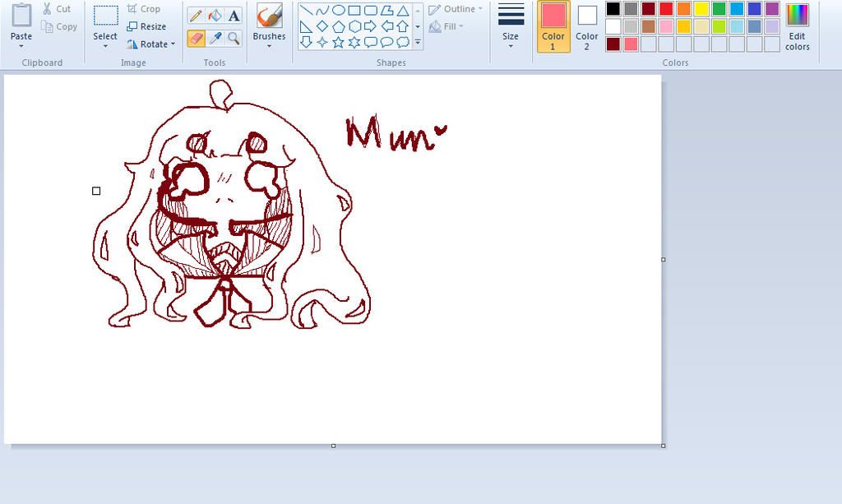
Task: Activate the Color 2 selector
Action: click(x=587, y=26)
